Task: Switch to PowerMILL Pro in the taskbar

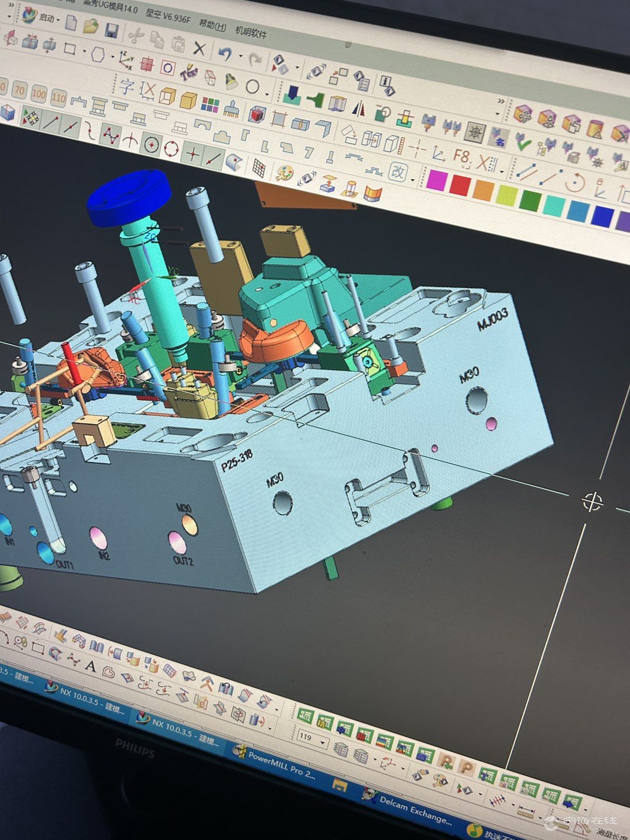Action: point(275,763)
